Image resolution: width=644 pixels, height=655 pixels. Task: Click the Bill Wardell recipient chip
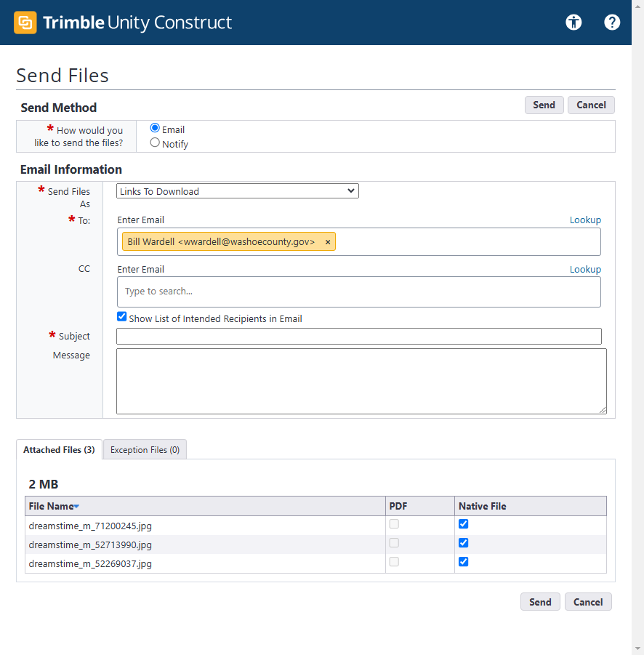229,241
